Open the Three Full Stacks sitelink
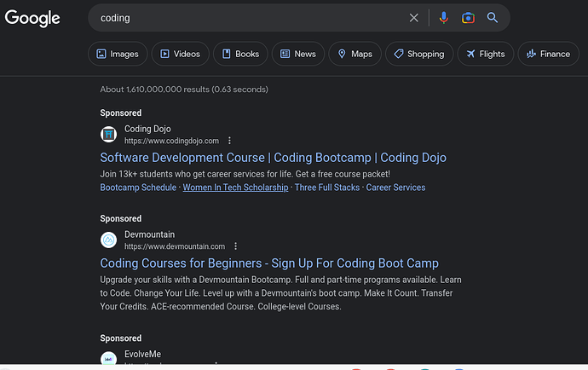588x370 pixels. (327, 188)
